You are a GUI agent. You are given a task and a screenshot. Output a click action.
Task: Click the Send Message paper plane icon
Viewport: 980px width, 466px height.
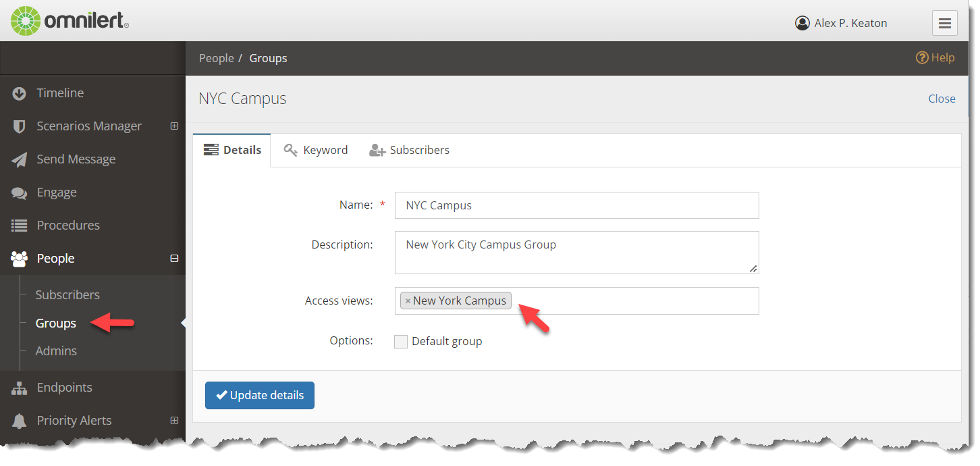19,159
